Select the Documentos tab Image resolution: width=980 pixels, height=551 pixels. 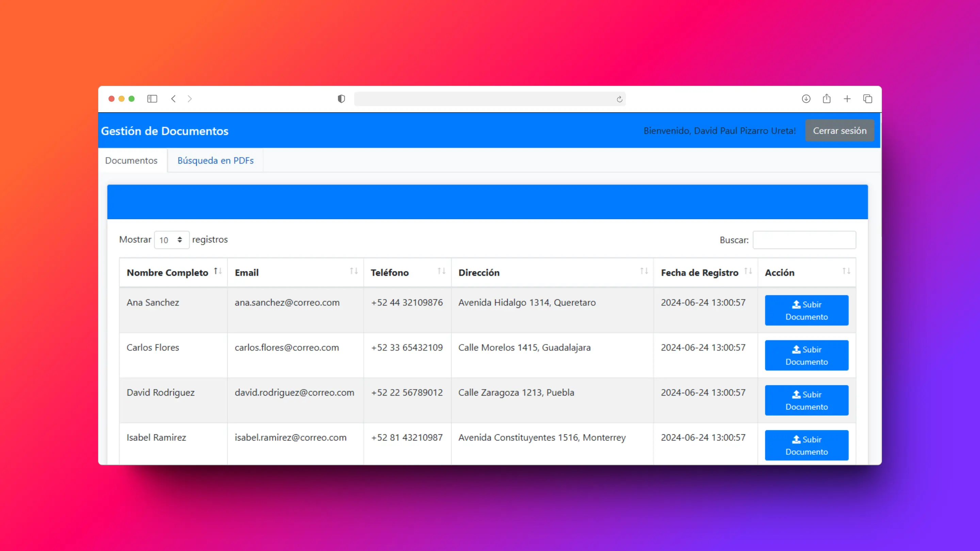click(132, 161)
